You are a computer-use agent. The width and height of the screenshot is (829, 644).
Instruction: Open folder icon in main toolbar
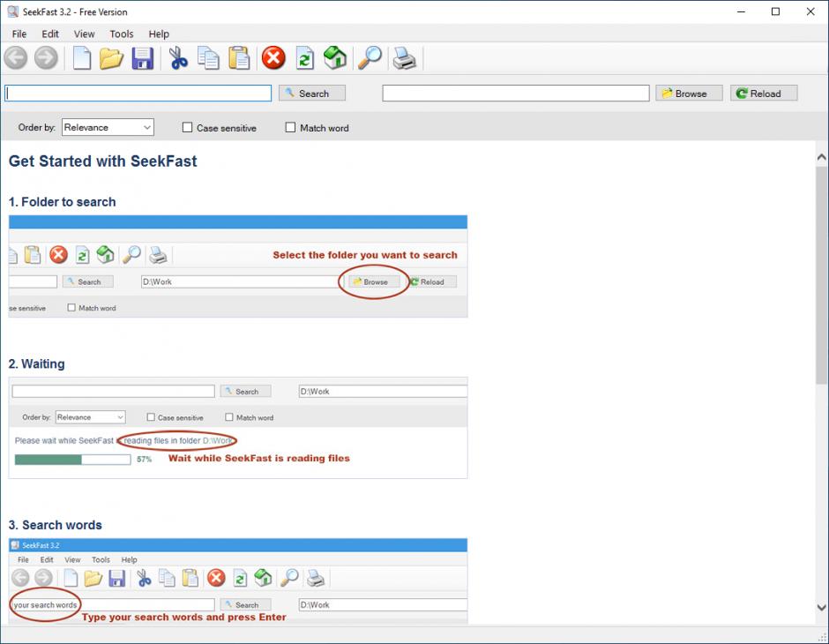point(111,58)
